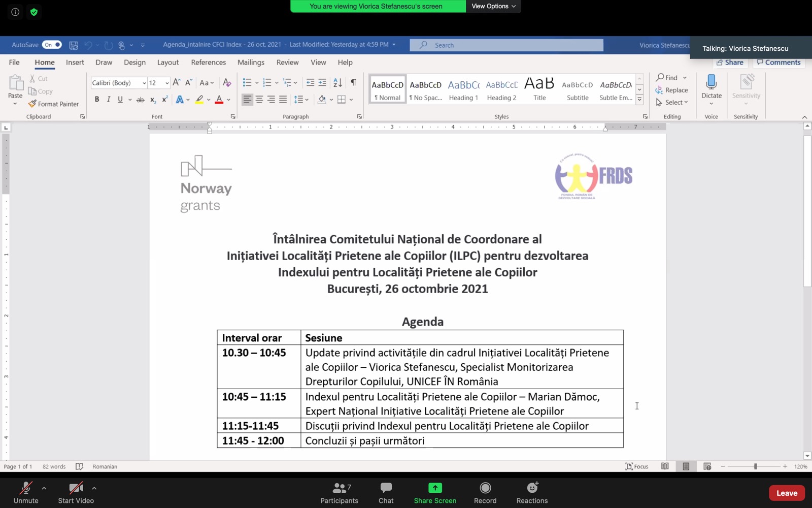The width and height of the screenshot is (812, 508).
Task: Center align the paragraph text
Action: 259,100
